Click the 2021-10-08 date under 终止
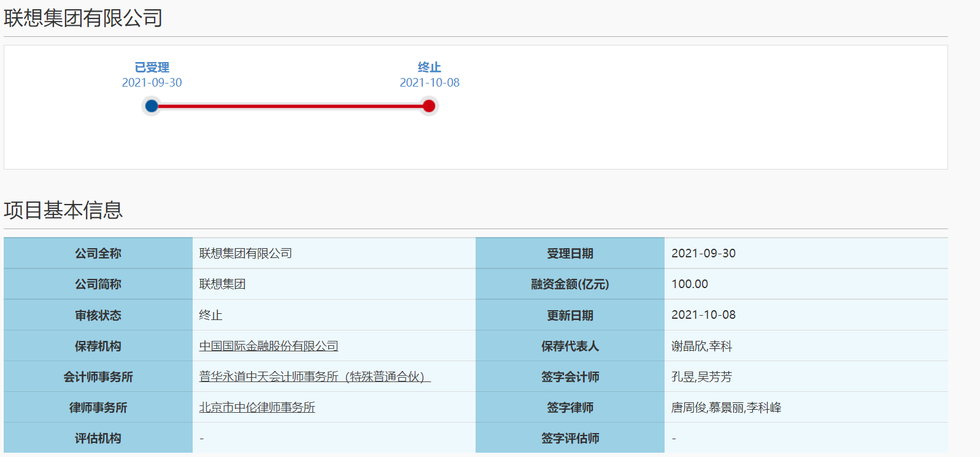The width and height of the screenshot is (980, 457). pyautogui.click(x=430, y=82)
